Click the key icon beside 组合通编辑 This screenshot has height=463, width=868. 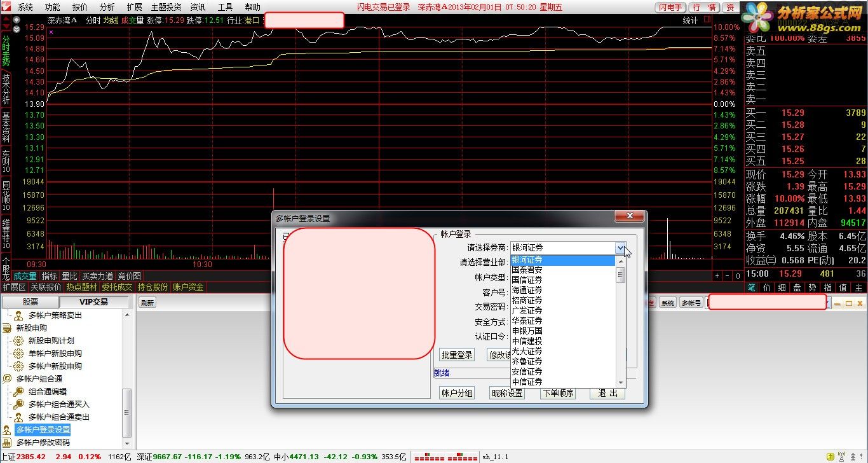click(x=18, y=392)
